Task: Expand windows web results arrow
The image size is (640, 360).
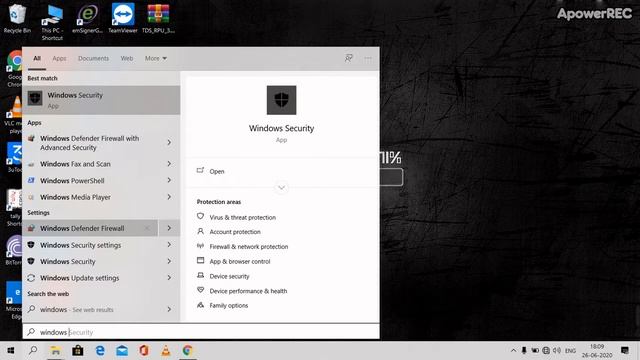Action: pos(169,309)
